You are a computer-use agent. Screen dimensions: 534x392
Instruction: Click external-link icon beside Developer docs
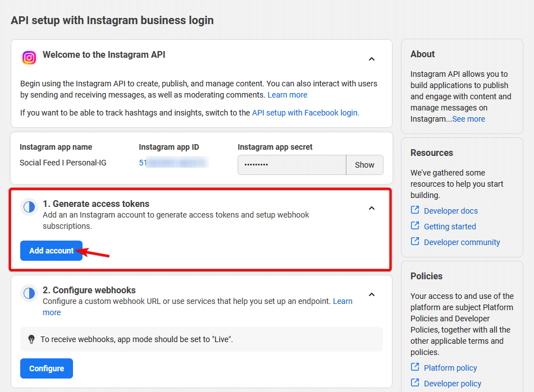(x=415, y=210)
